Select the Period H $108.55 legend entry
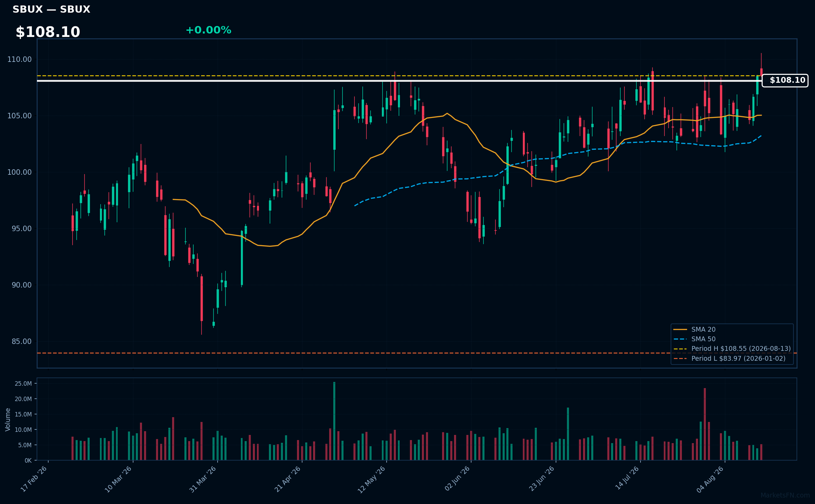Image resolution: width=815 pixels, height=504 pixels. point(732,348)
